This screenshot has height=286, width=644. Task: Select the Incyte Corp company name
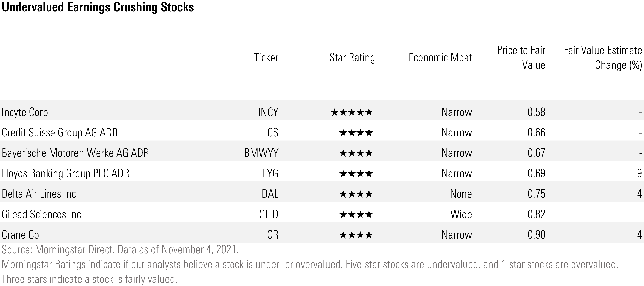click(25, 112)
